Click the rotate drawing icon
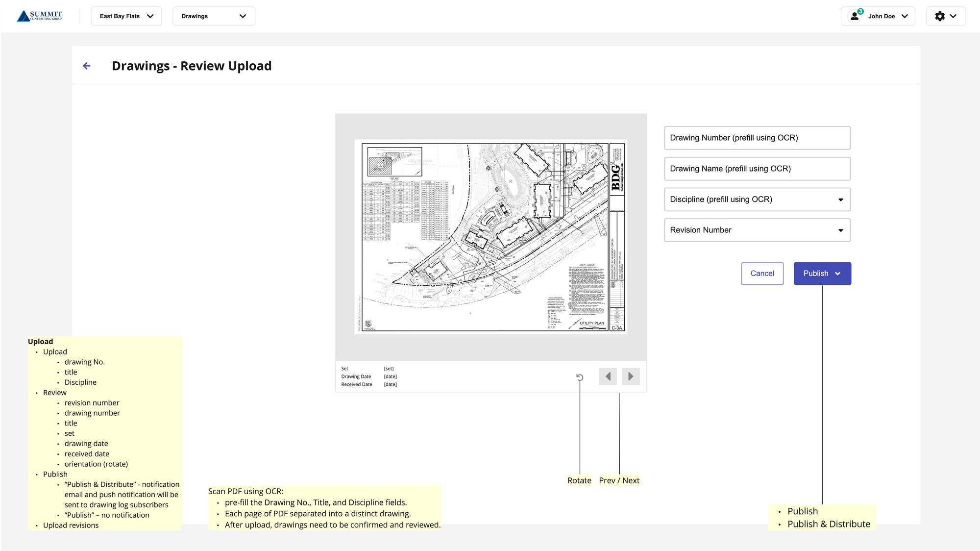 [x=580, y=377]
